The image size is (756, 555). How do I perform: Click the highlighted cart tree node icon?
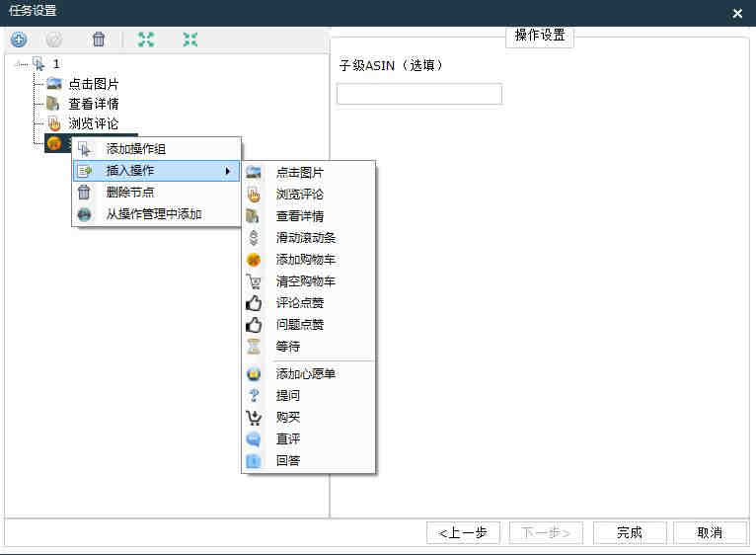click(x=54, y=143)
